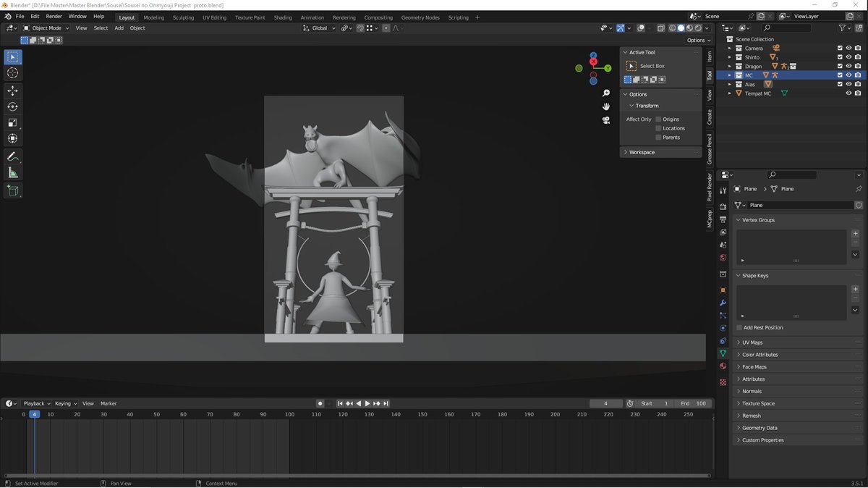Open the Global transform orientation dropdown
This screenshot has height=488, width=868.
(319, 28)
